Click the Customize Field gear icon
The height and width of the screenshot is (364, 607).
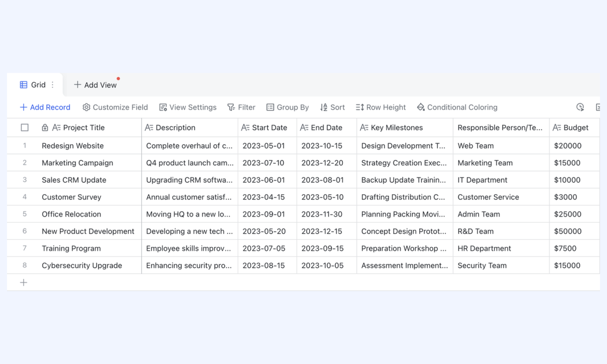(86, 107)
